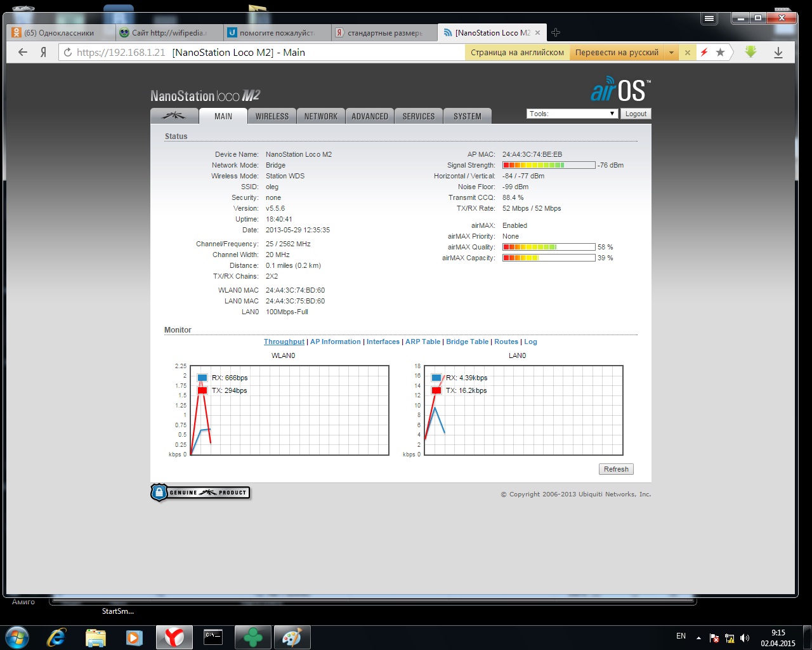This screenshot has width=812, height=650.
Task: Open the AP Information link
Action: coord(335,342)
